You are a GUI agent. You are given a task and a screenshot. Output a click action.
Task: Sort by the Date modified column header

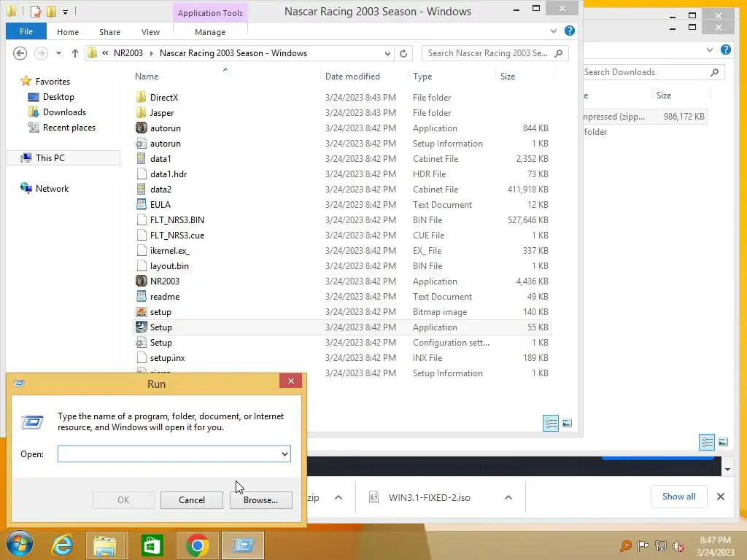pos(352,76)
